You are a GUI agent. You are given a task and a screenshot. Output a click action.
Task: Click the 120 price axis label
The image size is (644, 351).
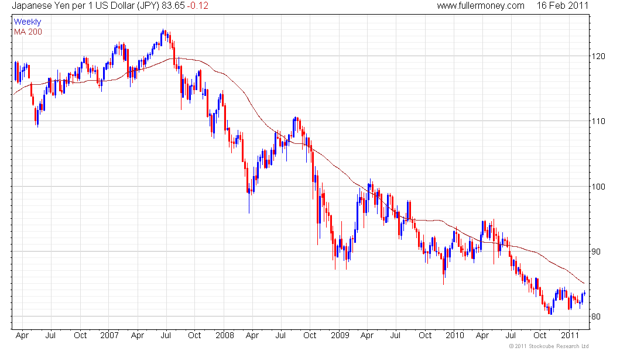tap(598, 56)
